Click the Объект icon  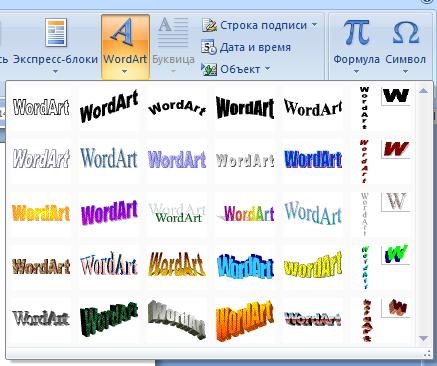pos(209,69)
